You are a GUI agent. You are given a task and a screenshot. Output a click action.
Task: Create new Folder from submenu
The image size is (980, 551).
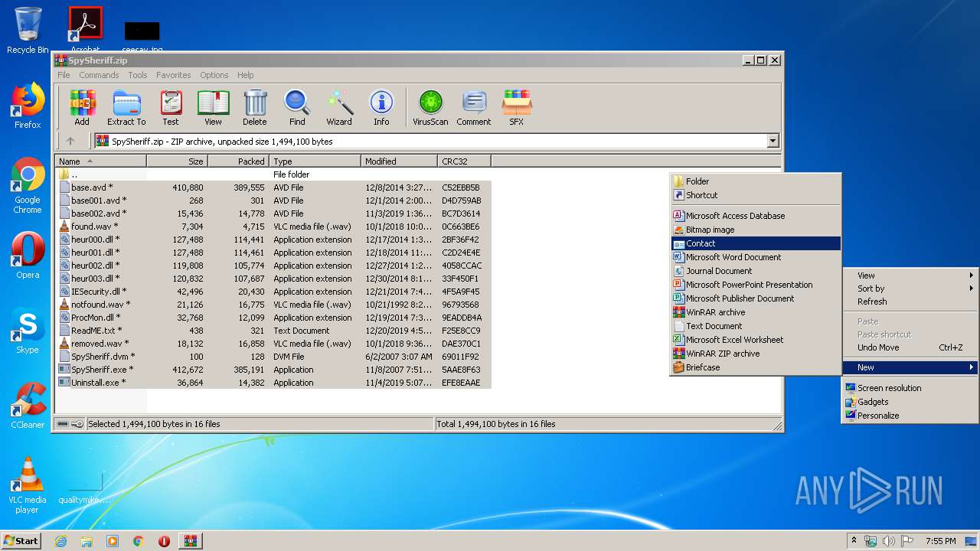[756, 181]
